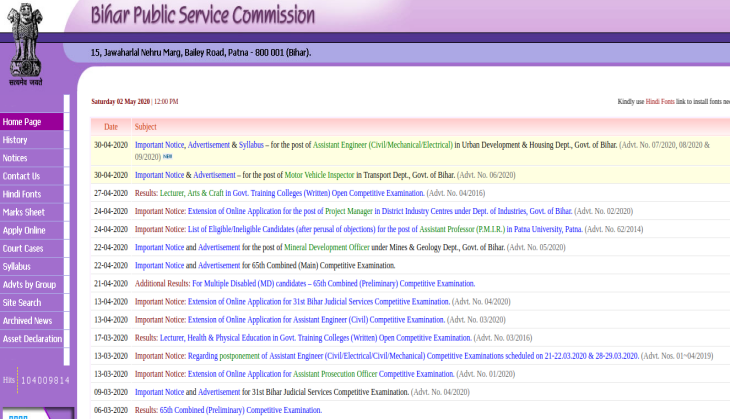The width and height of the screenshot is (730, 419).
Task: Open Important Notice dated 09-03-2020
Action: click(159, 392)
